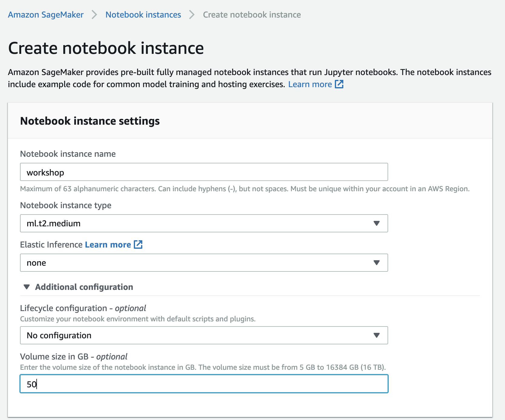Collapse the Additional configuration section
Image resolution: width=505 pixels, height=420 pixels.
coord(27,287)
